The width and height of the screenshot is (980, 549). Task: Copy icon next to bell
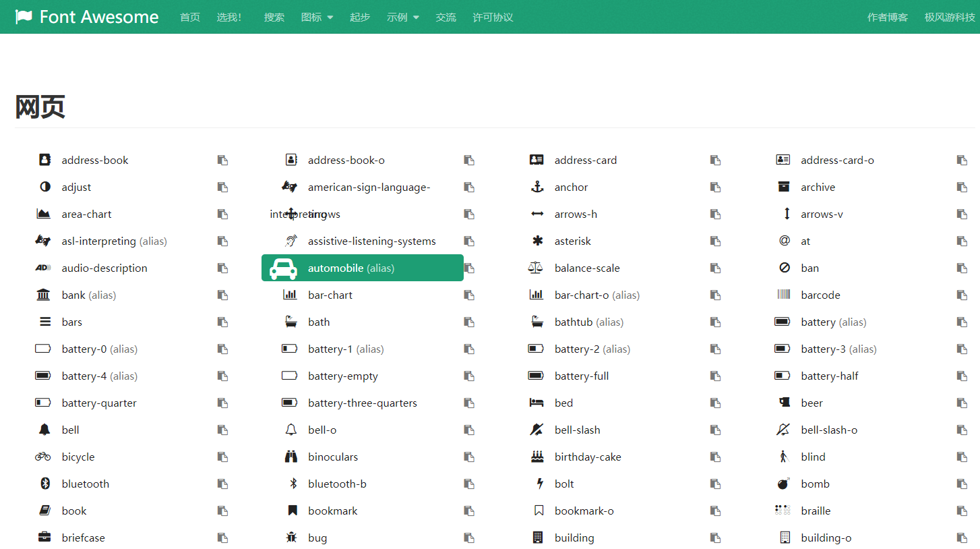222,430
